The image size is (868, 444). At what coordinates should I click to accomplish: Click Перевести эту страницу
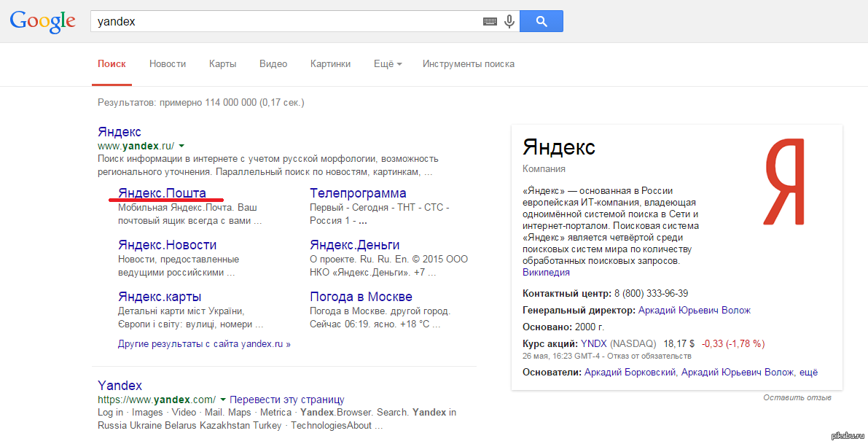(x=286, y=399)
